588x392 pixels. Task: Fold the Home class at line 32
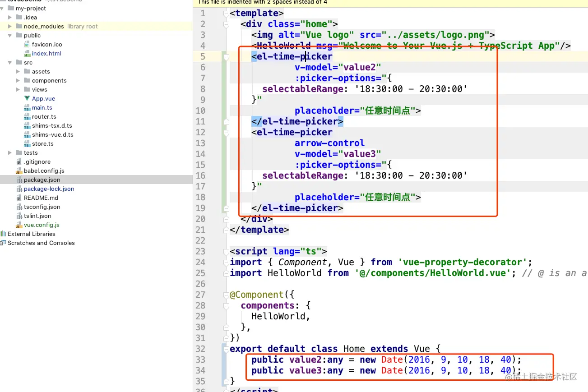click(x=226, y=349)
